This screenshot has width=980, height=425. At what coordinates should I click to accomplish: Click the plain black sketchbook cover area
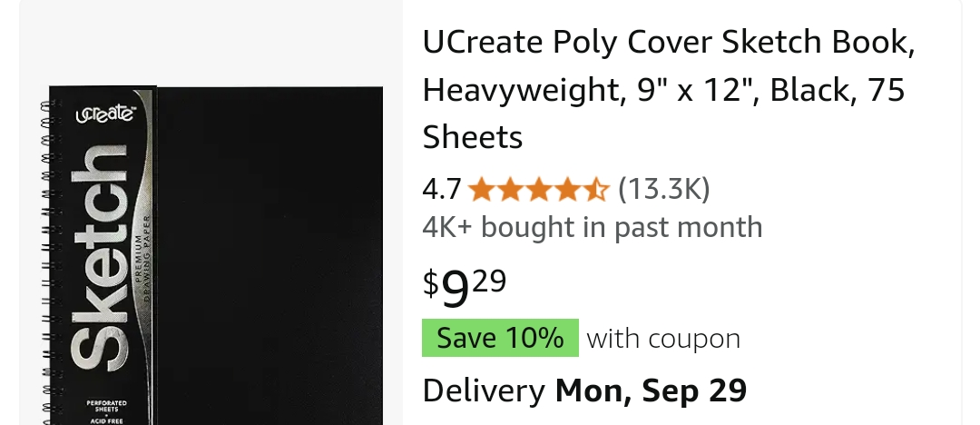[272, 254]
